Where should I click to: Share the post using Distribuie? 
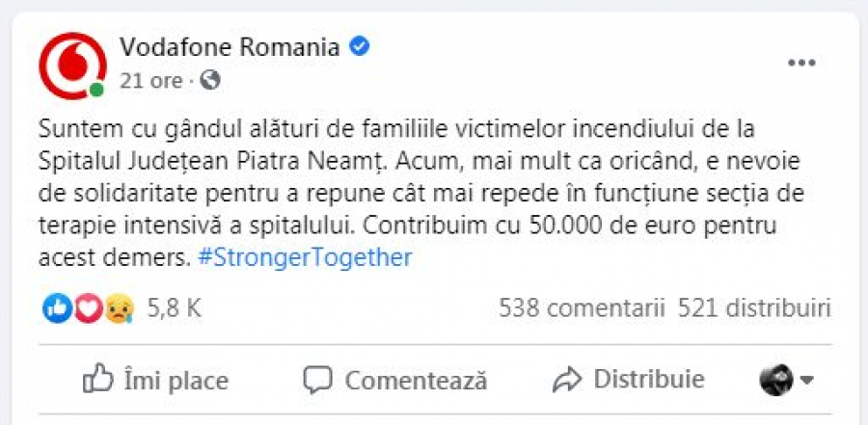coord(629,380)
